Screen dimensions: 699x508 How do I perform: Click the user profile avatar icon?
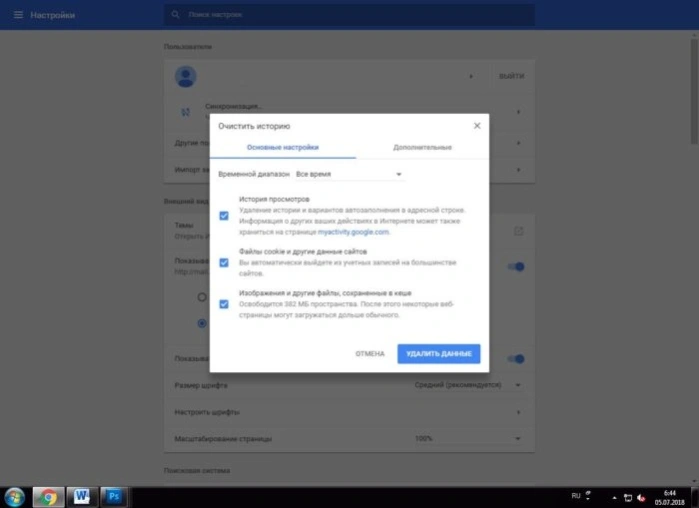point(185,76)
